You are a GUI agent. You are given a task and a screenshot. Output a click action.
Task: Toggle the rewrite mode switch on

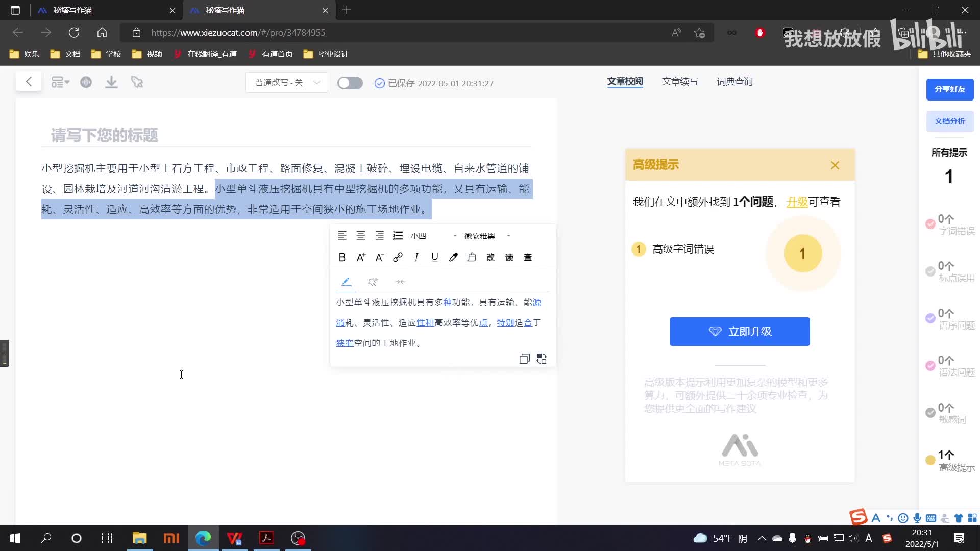point(350,83)
